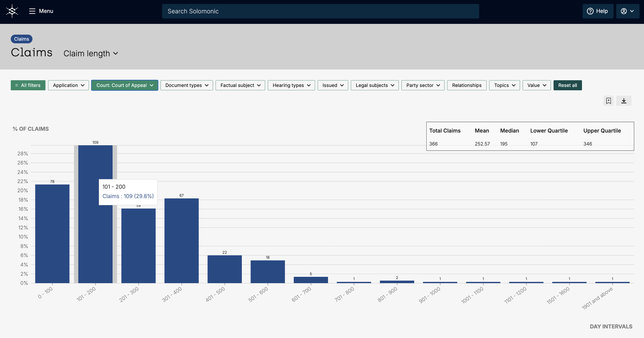This screenshot has width=644, height=338.
Task: Click the Claims breadcrumb pill
Action: 21,39
